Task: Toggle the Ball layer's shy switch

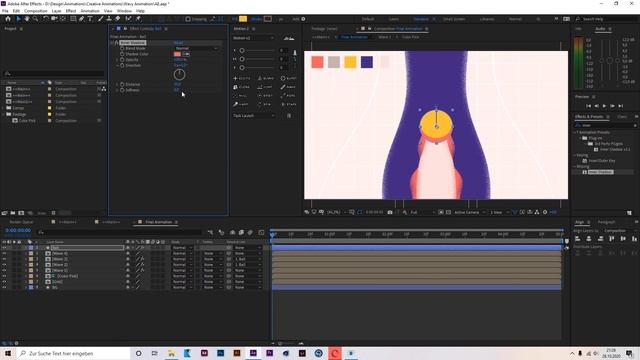Action: [128, 248]
